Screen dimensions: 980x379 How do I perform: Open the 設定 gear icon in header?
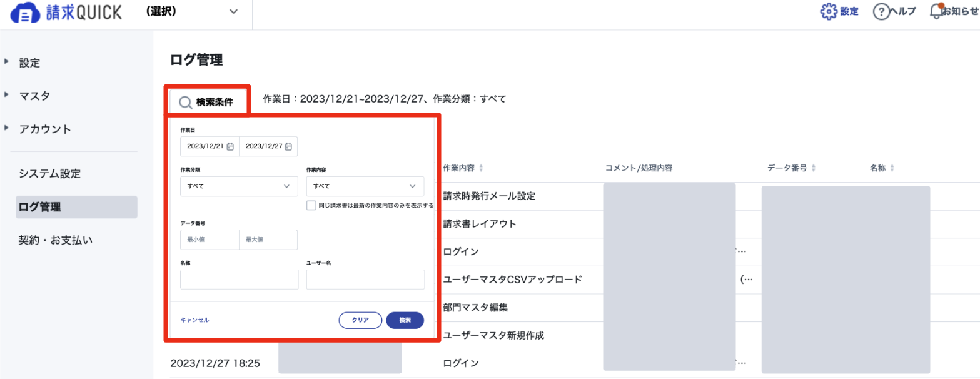(828, 11)
